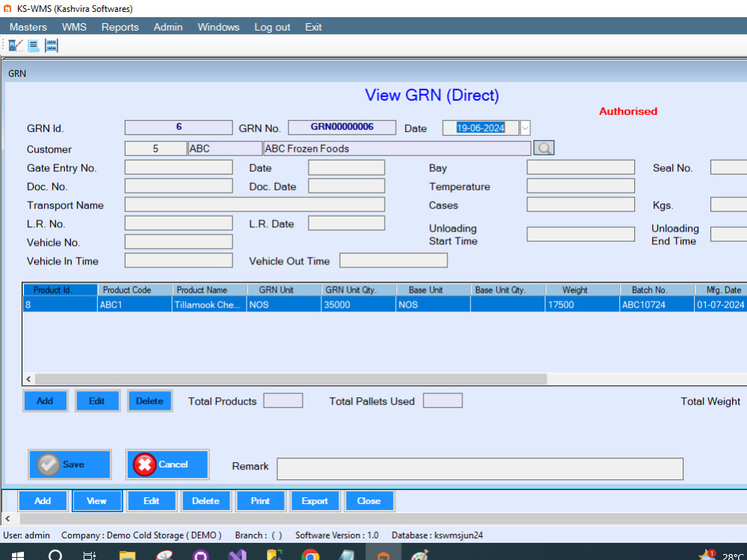Click the Vehicle Out Time field
Viewport: 747px width, 560px height.
(x=393, y=260)
